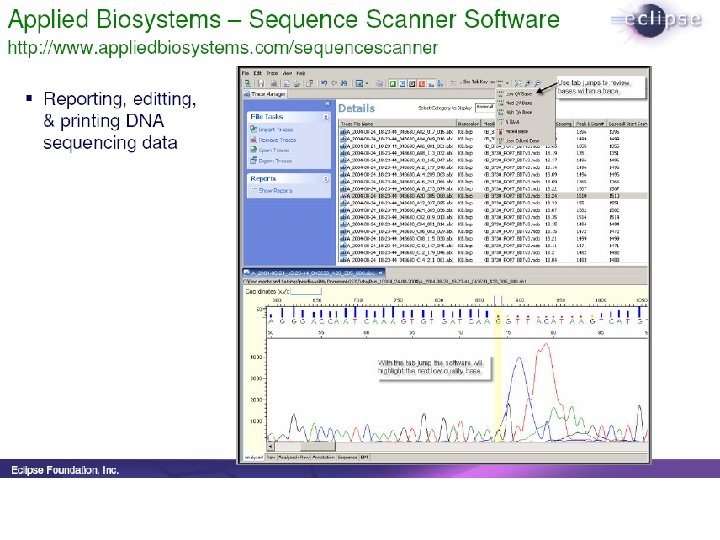Open the Select Category to Display combo box

pos(485,107)
